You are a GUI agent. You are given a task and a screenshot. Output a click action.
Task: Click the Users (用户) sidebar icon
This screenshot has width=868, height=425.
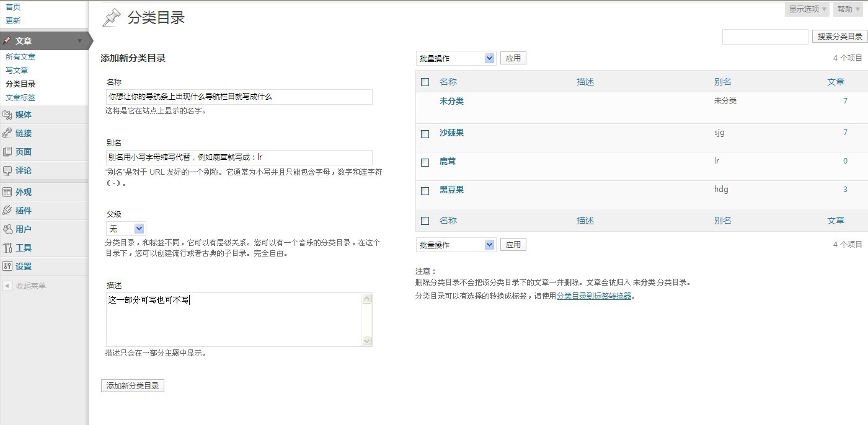[7, 229]
